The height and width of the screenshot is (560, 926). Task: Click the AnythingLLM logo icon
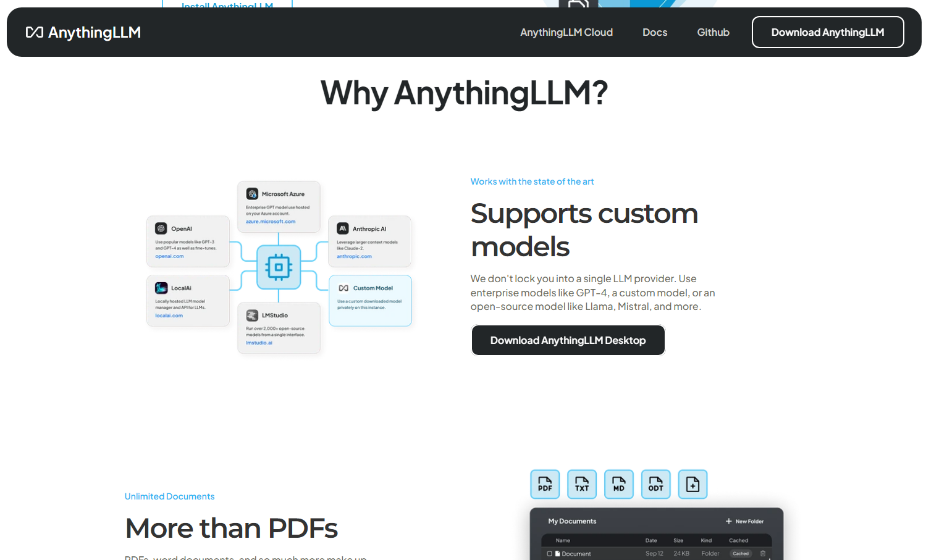35,32
